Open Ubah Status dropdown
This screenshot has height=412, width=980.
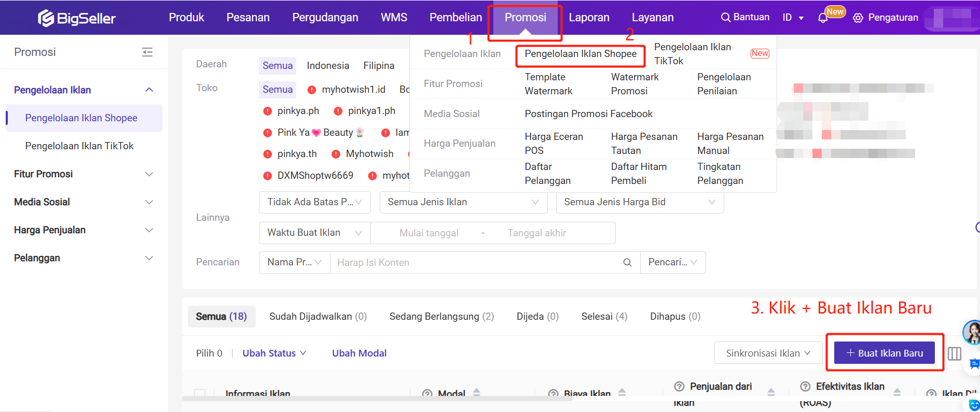[x=274, y=353]
